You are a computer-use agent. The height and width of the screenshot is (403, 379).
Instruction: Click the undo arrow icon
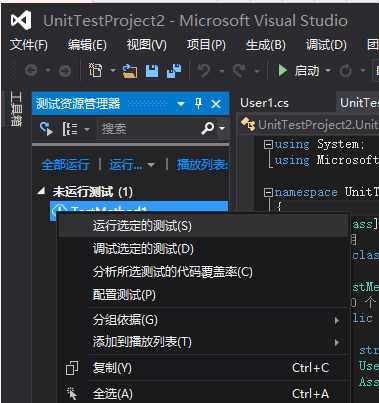coord(204,71)
